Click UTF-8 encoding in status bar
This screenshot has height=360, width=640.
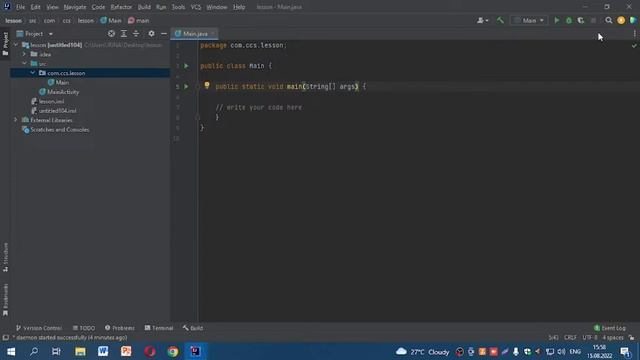pyautogui.click(x=590, y=338)
